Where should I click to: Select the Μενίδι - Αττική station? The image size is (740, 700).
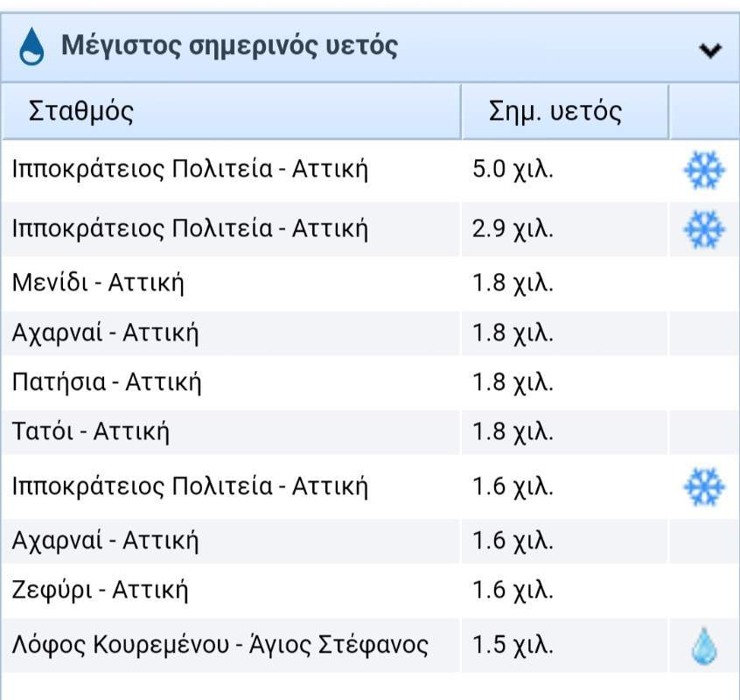[98, 283]
